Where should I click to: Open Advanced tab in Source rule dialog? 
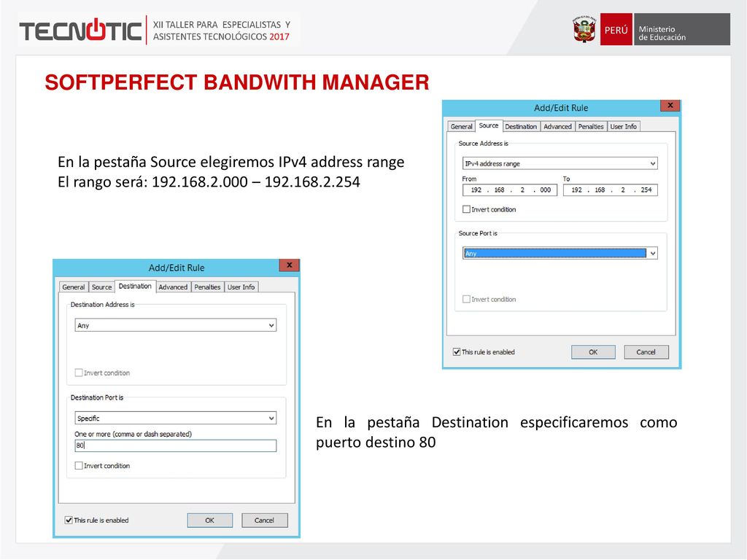[x=557, y=127]
